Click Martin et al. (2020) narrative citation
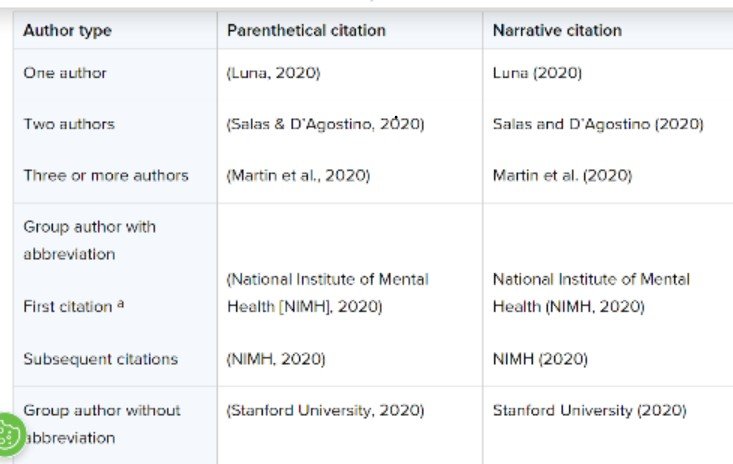 [x=562, y=176]
